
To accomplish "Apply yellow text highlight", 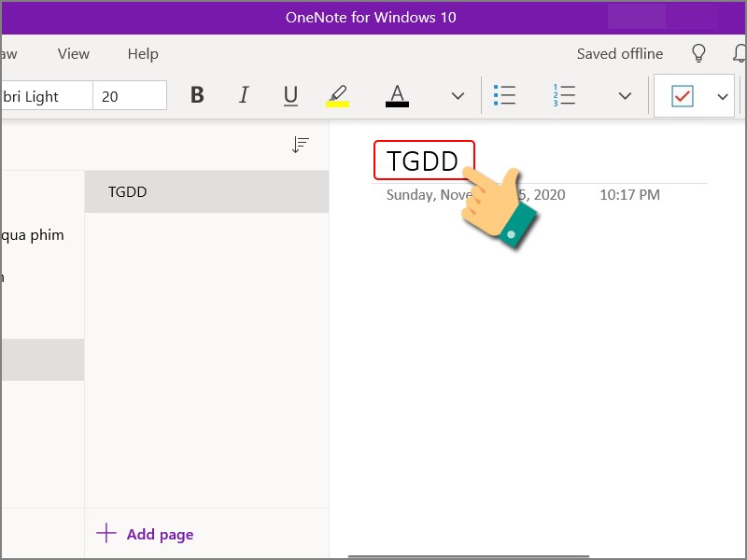I will tap(338, 95).
